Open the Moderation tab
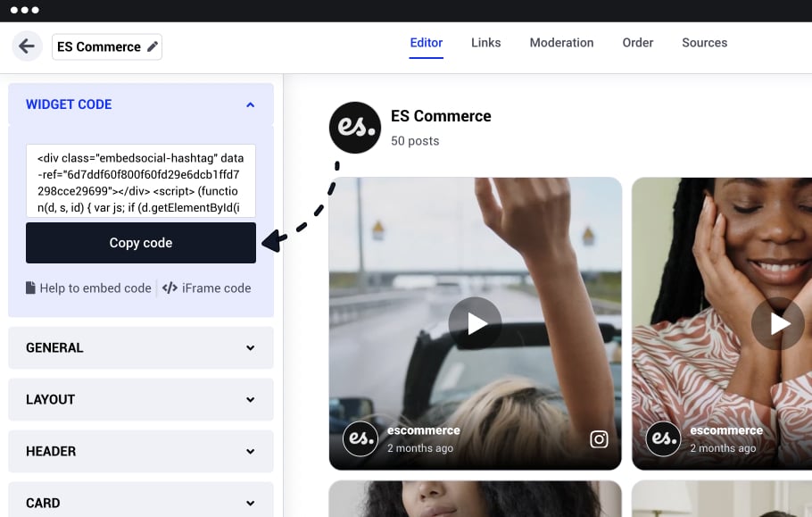812x517 pixels. pyautogui.click(x=561, y=43)
